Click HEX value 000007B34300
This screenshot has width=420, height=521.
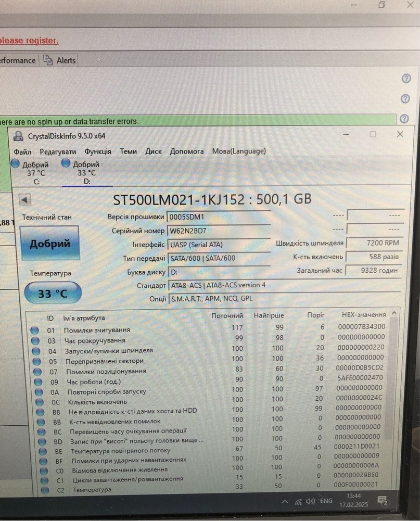pyautogui.click(x=362, y=327)
